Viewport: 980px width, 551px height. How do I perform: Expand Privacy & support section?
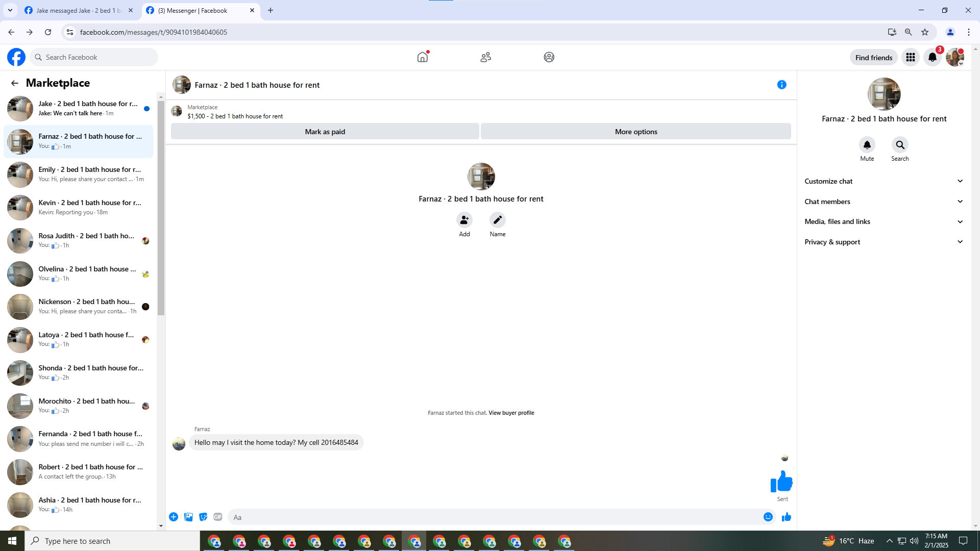(884, 242)
